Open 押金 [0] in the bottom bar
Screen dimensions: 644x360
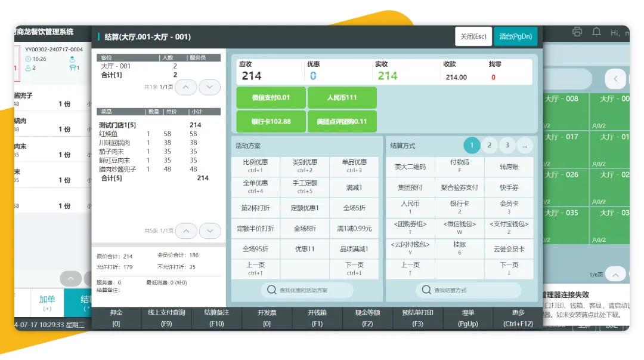click(x=116, y=318)
